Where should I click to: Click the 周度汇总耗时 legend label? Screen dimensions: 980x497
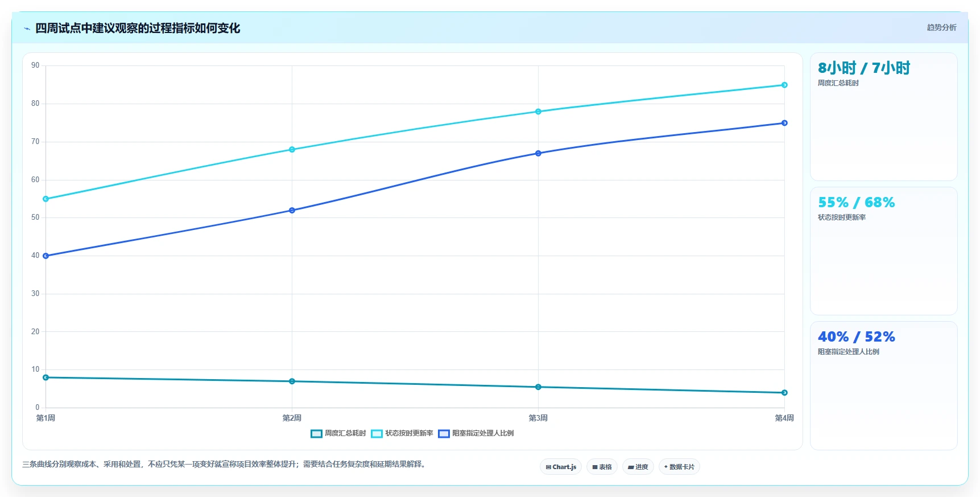pos(345,433)
